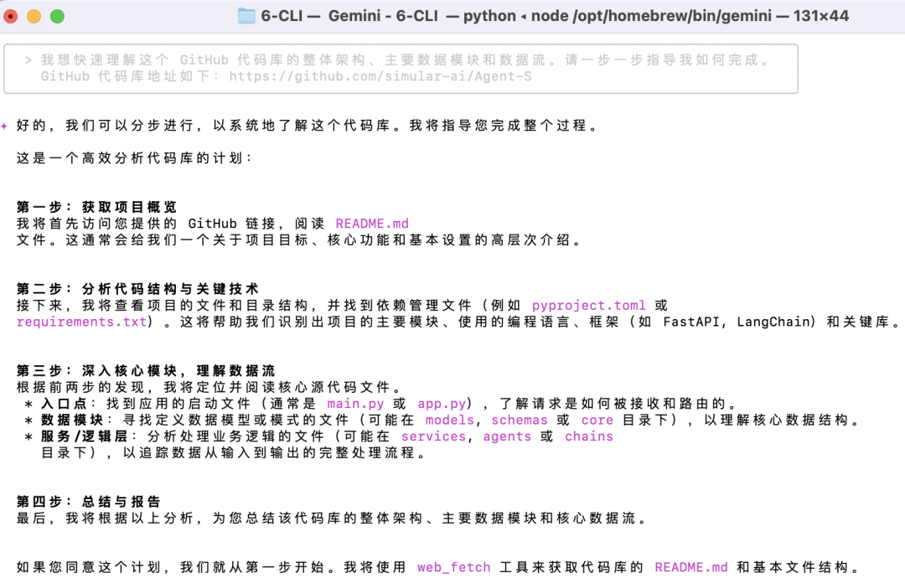Click the 'GitHub 链接' text in step one
The height and width of the screenshot is (588, 905).
233,224
